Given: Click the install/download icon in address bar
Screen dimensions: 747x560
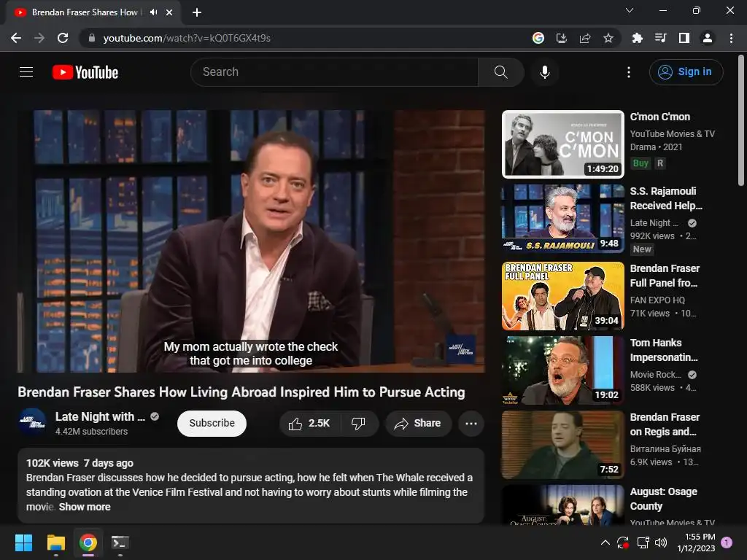Looking at the screenshot, I should click(x=562, y=38).
